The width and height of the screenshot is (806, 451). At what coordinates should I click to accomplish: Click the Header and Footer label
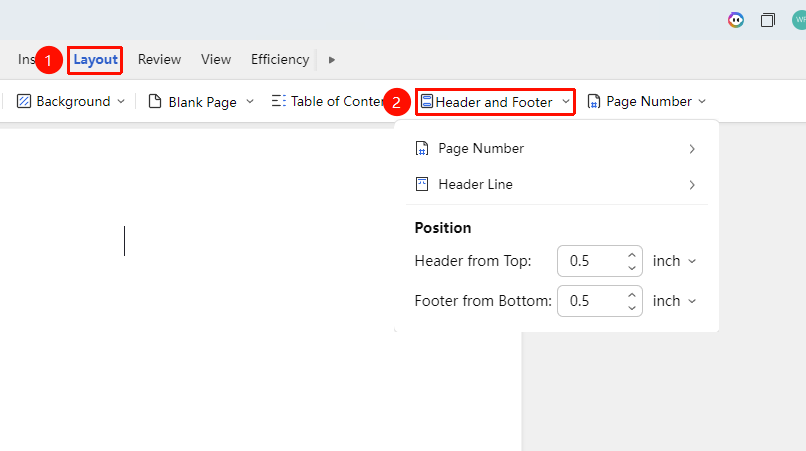click(x=493, y=102)
